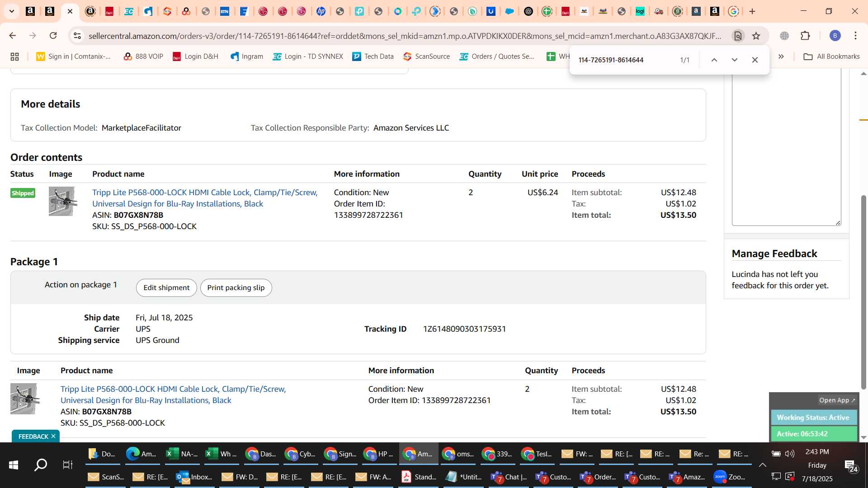Viewport: 868px width, 488px height.
Task: Open the notification center with 24 badge
Action: click(851, 466)
